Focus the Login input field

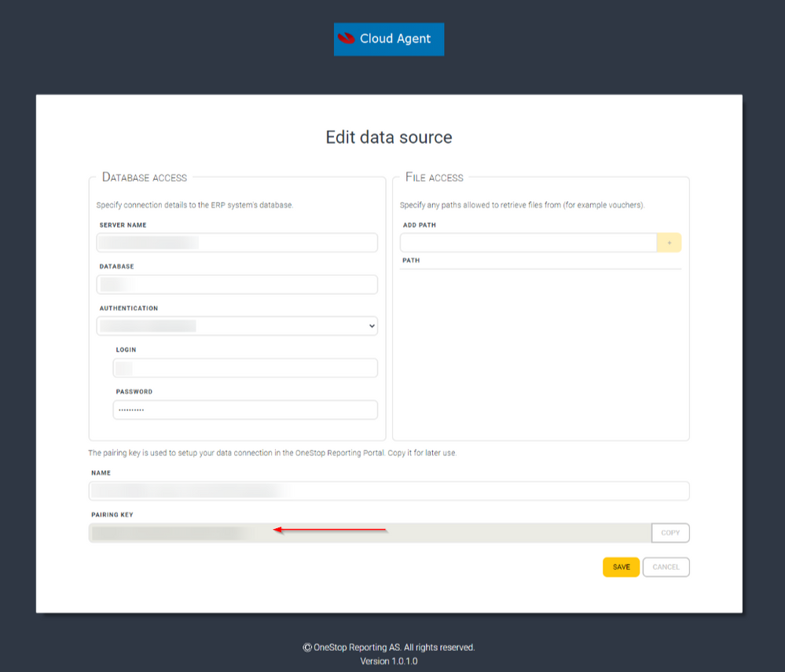pos(245,368)
